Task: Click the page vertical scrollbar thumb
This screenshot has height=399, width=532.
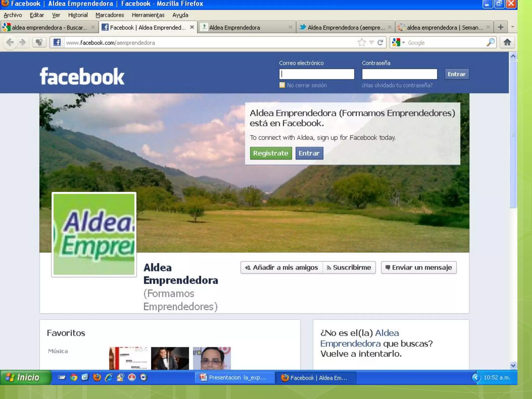Action: click(x=513, y=134)
